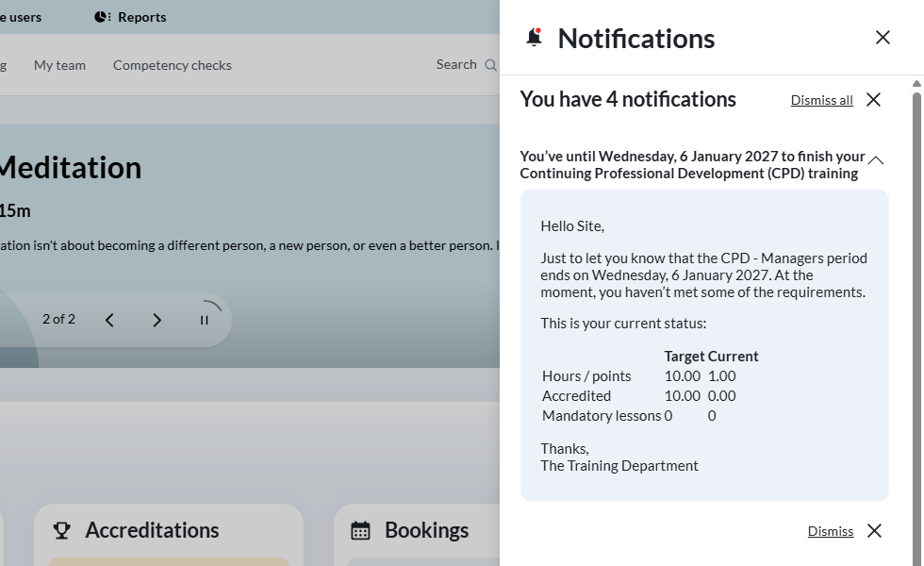Open the My team tab
Screen dimensions: 924x566
[x=59, y=65]
